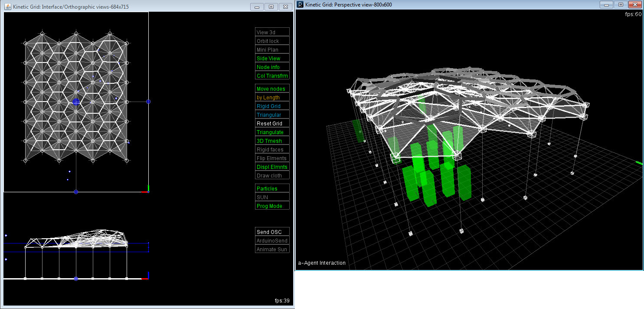This screenshot has height=309, width=644.
Task: Enable Draw cloth option
Action: click(272, 175)
